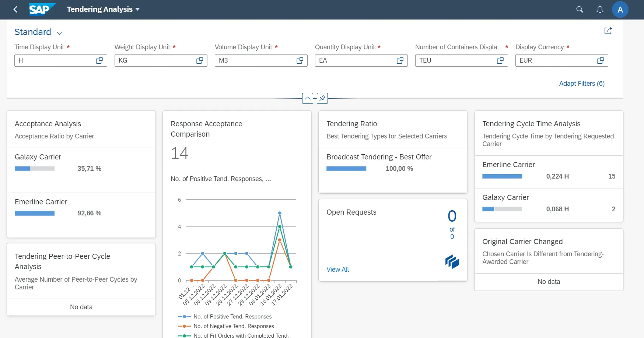Go back with the back arrow

15,9
